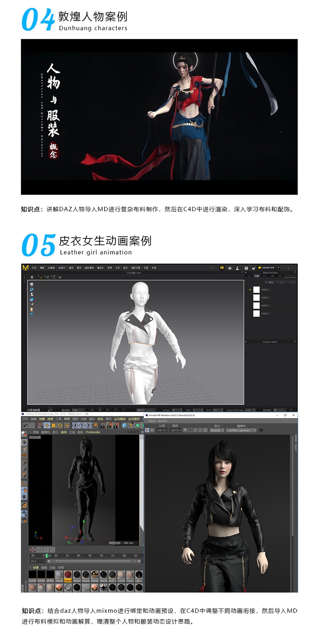Click the garment display icon in viewport
Screen dimensions: 319x644
[x=32, y=284]
